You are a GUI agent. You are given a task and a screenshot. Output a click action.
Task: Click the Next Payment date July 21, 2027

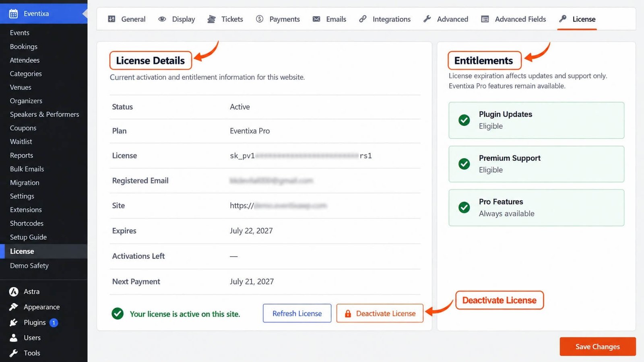click(252, 282)
